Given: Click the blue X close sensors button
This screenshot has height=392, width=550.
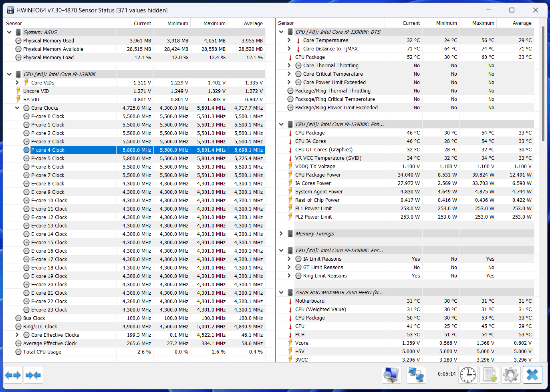Looking at the screenshot, I should click(x=532, y=375).
